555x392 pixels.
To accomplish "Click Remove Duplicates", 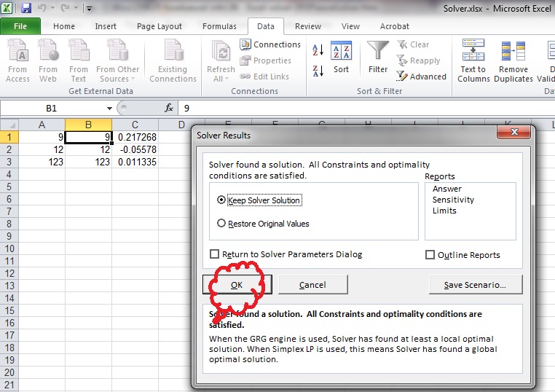I will pos(513,61).
